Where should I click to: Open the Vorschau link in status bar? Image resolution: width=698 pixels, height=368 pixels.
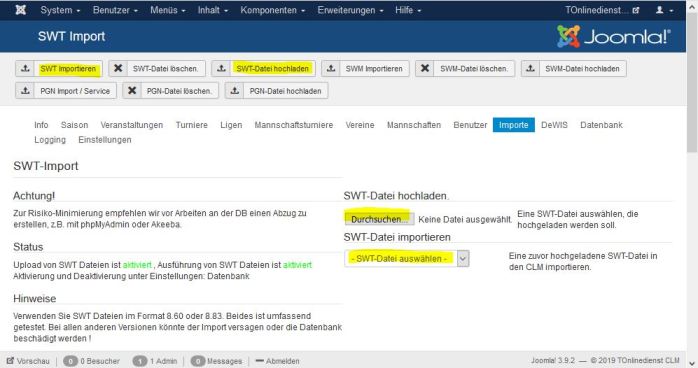(x=28, y=361)
